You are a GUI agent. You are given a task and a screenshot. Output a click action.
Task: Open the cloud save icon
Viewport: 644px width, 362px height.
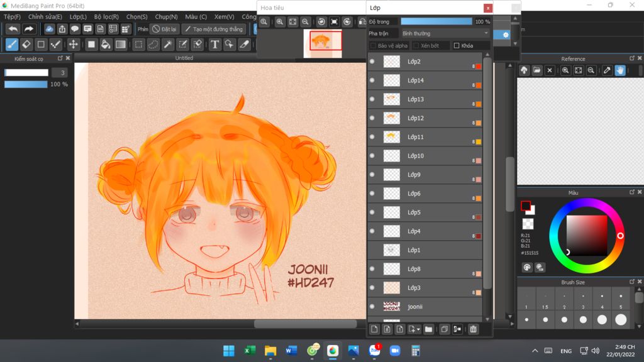click(49, 29)
